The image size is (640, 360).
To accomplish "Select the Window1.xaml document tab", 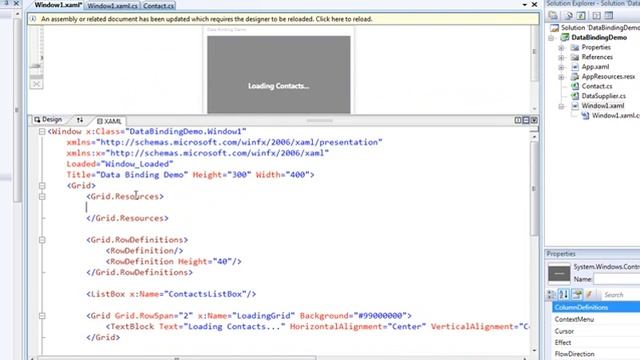I will tap(58, 5).
